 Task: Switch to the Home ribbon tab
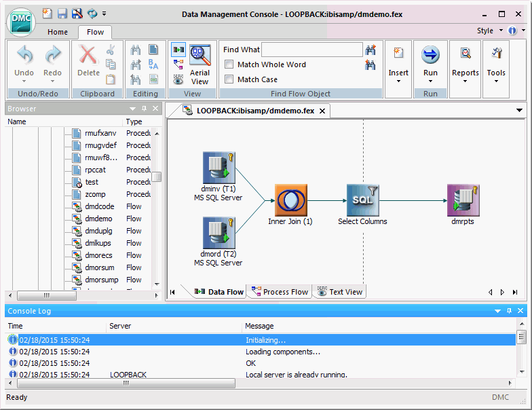click(57, 32)
